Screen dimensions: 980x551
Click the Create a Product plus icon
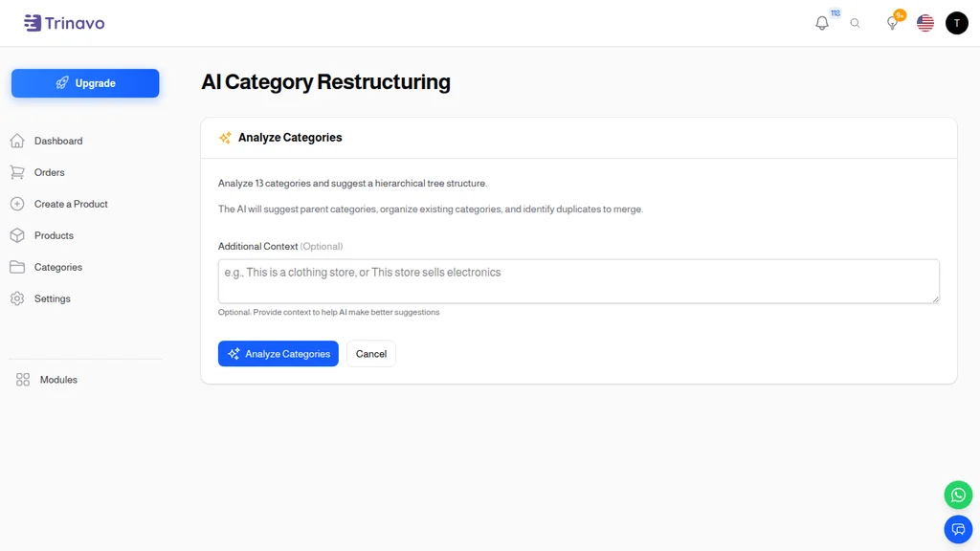[17, 204]
